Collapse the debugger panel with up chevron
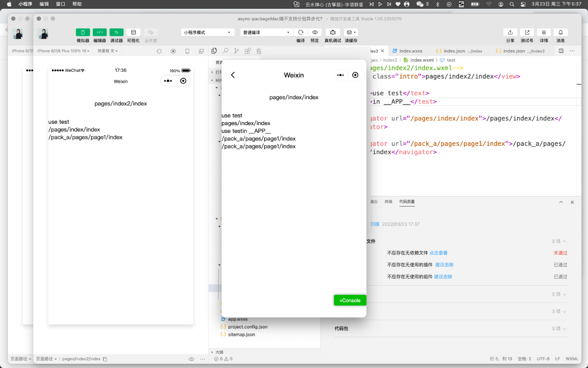The image size is (588, 368). tap(561, 202)
